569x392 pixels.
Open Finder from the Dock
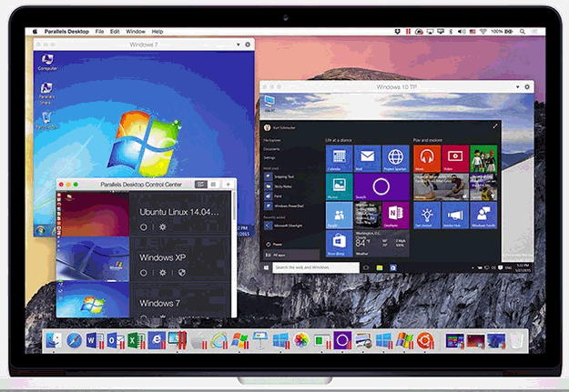tap(54, 340)
